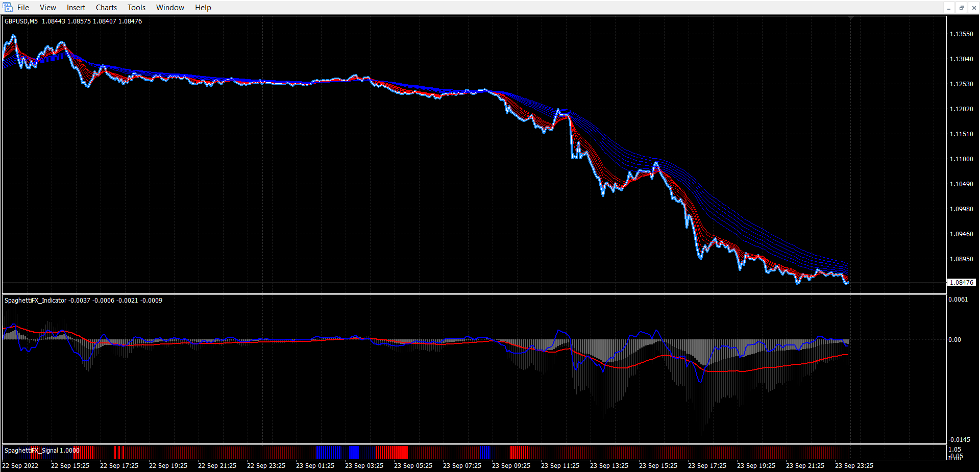Close the GBPUSD chart window

(973, 8)
